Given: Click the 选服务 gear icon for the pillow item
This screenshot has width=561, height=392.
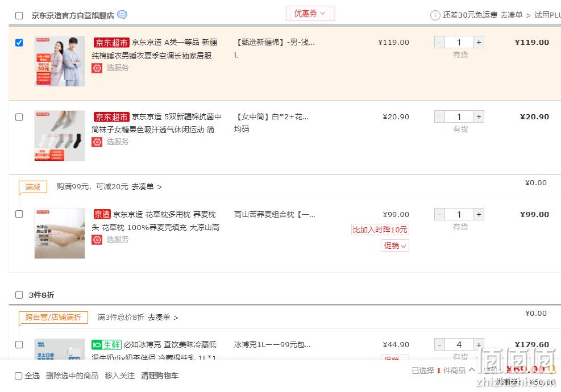Looking at the screenshot, I should (x=97, y=240).
